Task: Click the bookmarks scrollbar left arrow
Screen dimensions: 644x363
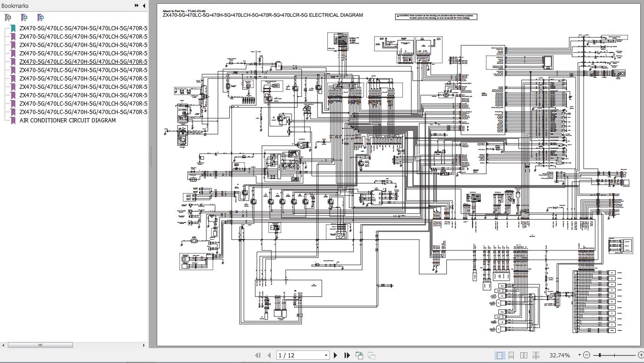Action: pos(4,345)
